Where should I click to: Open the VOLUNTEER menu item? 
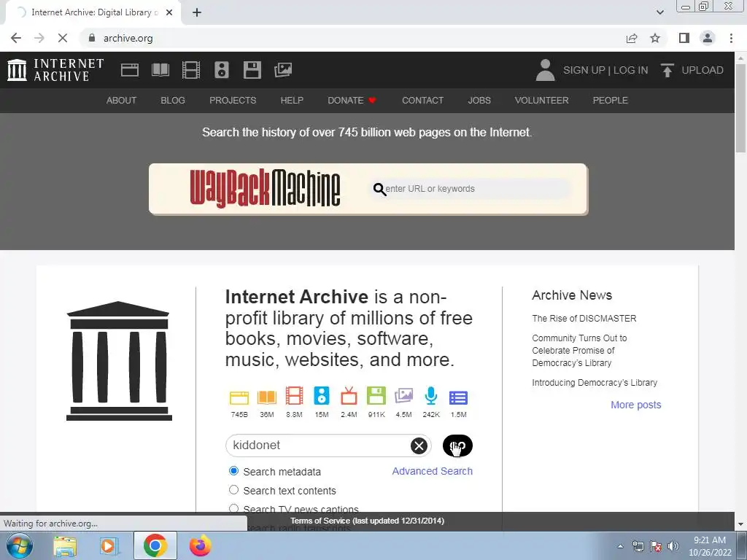coord(542,101)
